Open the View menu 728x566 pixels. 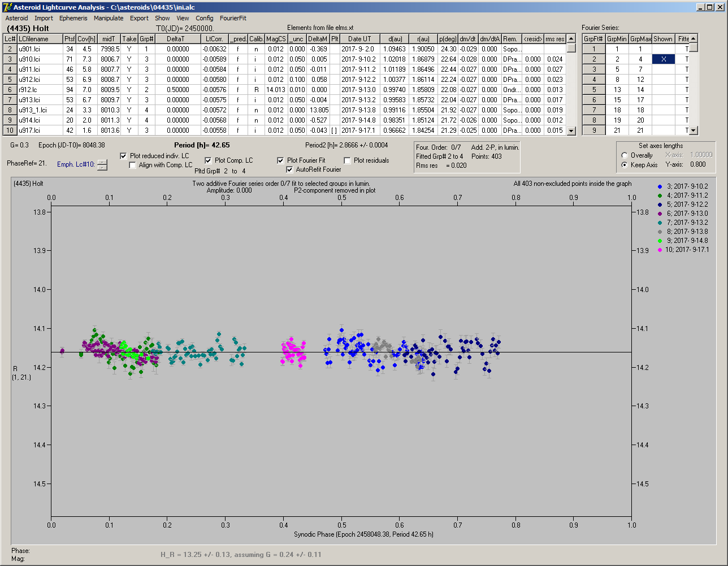pyautogui.click(x=183, y=18)
